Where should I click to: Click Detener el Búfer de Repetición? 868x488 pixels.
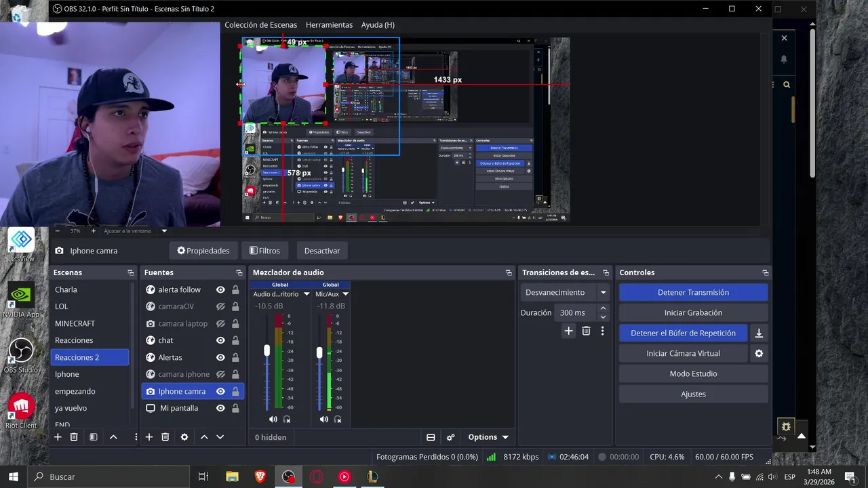tap(683, 333)
